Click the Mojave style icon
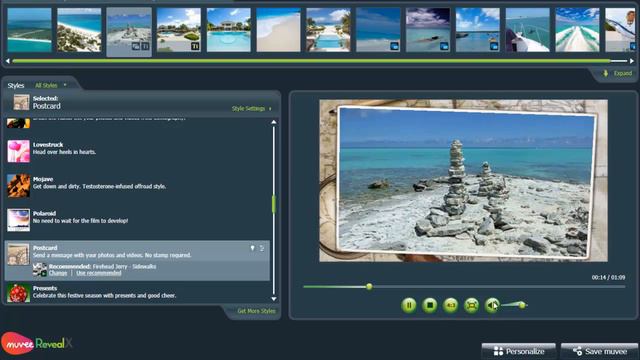640x360 pixels. click(x=18, y=186)
